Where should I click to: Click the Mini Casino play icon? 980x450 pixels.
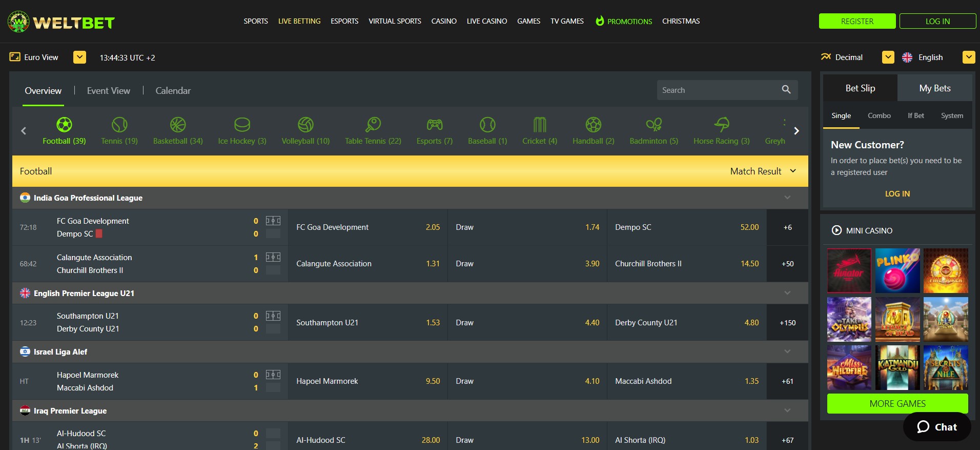pyautogui.click(x=836, y=230)
